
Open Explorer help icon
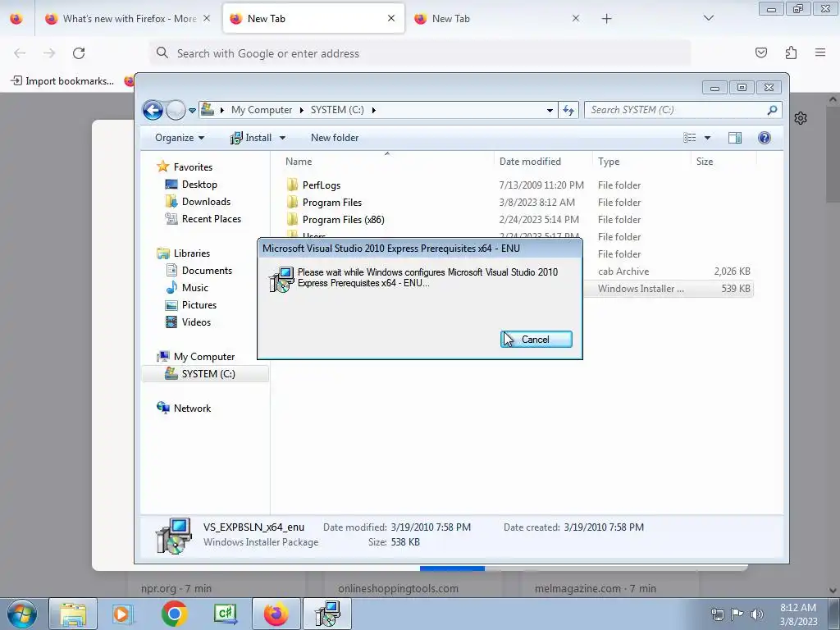pyautogui.click(x=765, y=138)
